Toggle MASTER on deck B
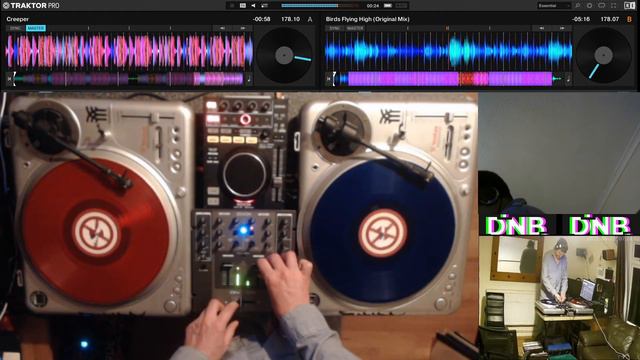The height and width of the screenshot is (360, 640). pos(355,28)
